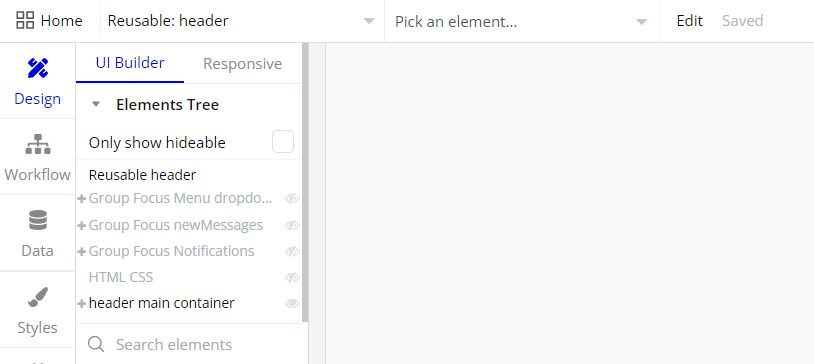Select Reusable header in elements tree
Viewport: 814px width, 364px height.
[x=142, y=175]
